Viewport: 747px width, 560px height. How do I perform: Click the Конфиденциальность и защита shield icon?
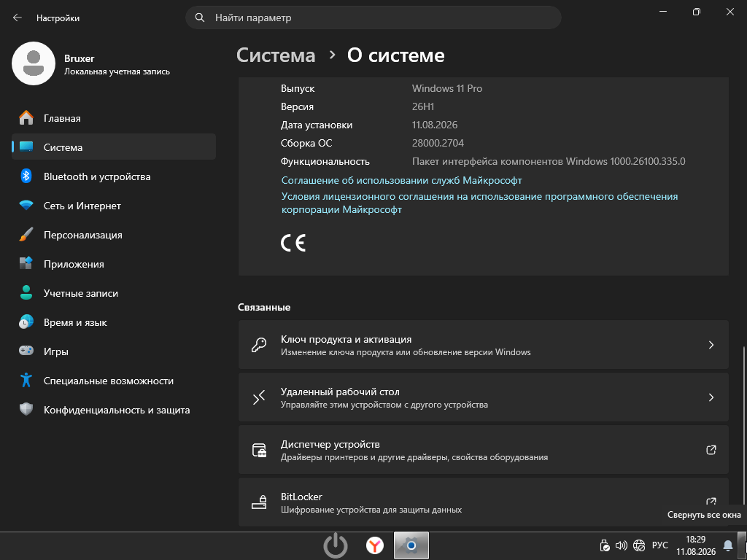pyautogui.click(x=26, y=410)
